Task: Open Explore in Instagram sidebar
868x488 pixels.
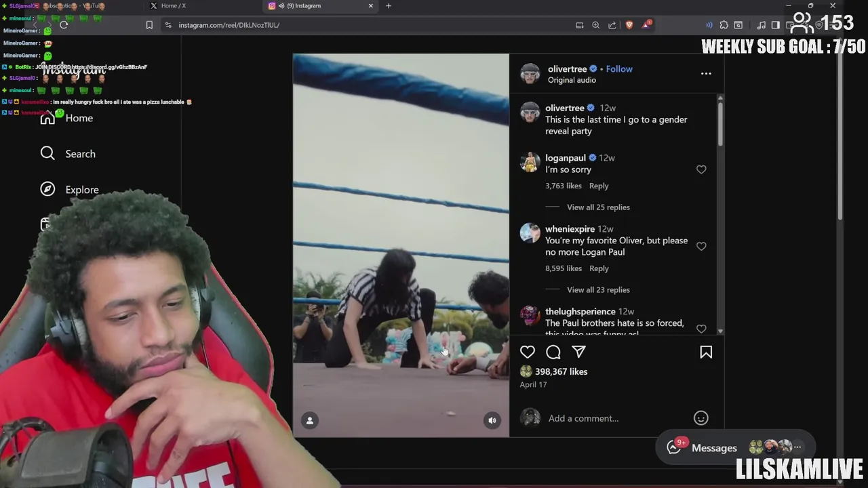Action: pos(69,190)
